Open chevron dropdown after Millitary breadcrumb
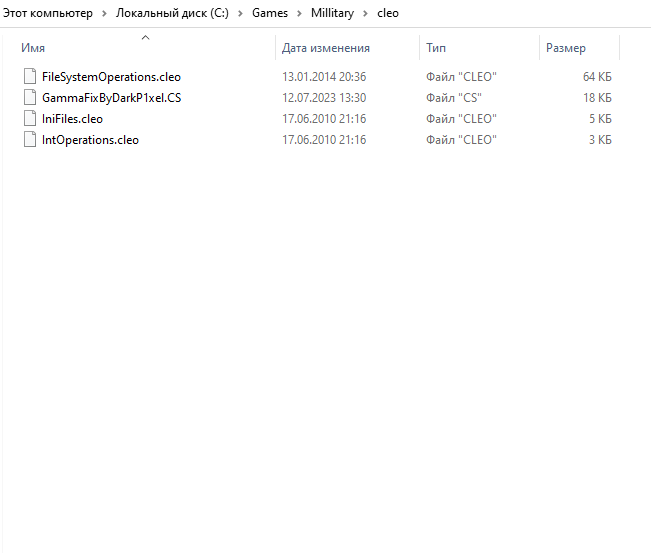Screen dimensions: 651x553 364,14
